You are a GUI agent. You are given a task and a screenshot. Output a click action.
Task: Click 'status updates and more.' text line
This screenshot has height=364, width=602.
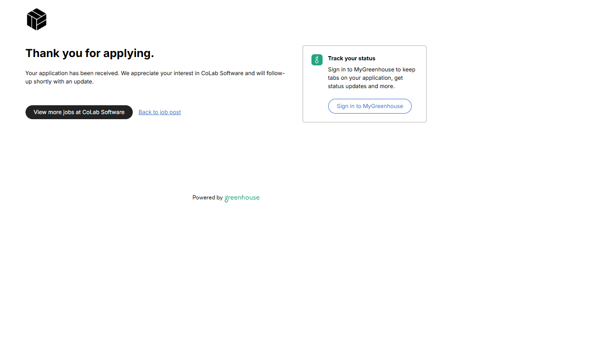pos(361,86)
